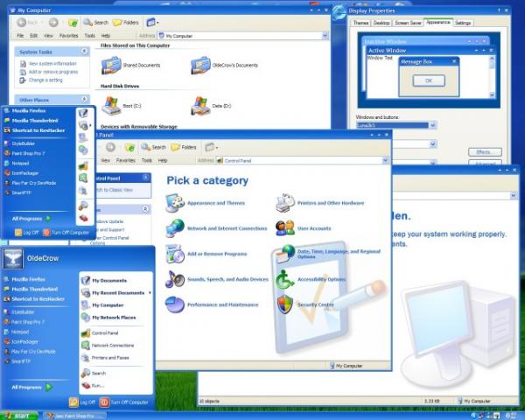Select OldeCrow's Documents folder icon
Image resolution: width=525 pixels, height=420 pixels.
200,66
